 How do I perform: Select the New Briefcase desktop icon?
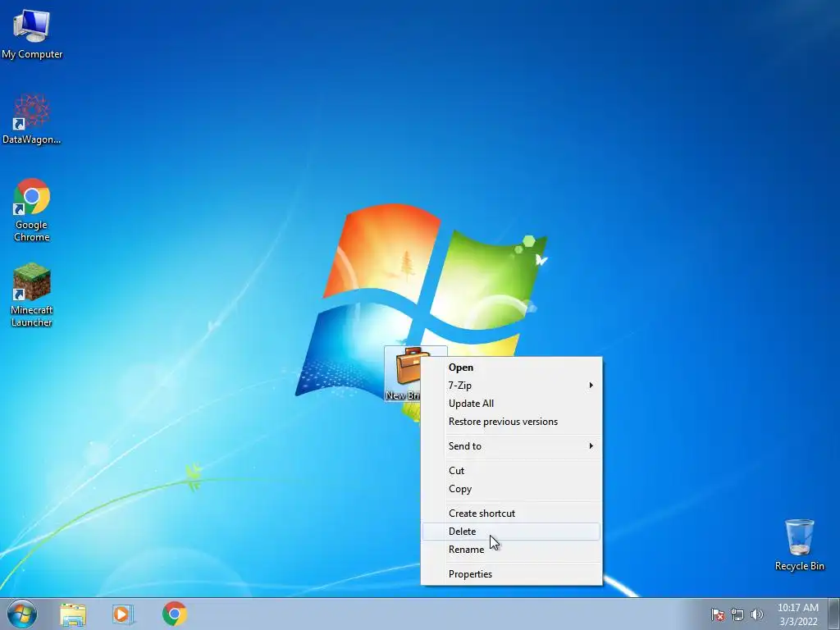[403, 374]
